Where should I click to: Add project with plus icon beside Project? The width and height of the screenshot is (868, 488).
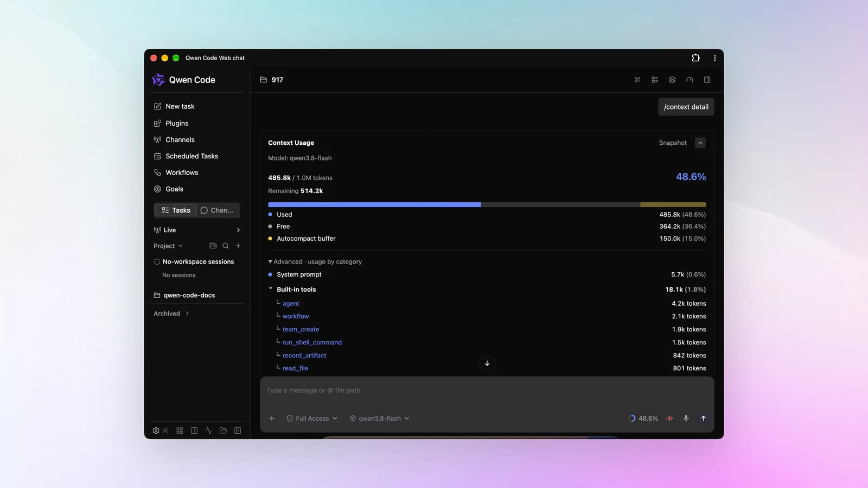(x=238, y=246)
